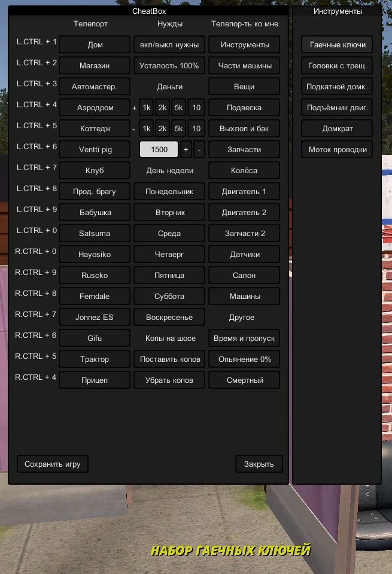This screenshot has height=574, width=392.
Task: Teleport to Прицеп
Action: tap(95, 380)
